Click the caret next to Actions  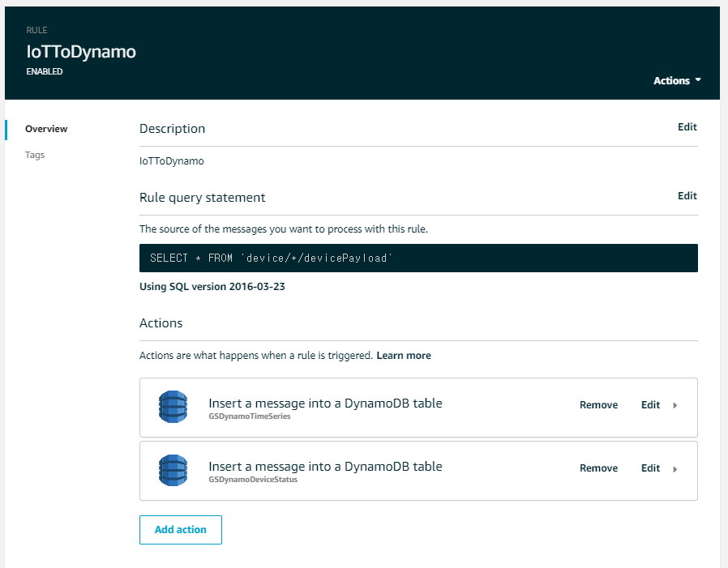tap(698, 80)
